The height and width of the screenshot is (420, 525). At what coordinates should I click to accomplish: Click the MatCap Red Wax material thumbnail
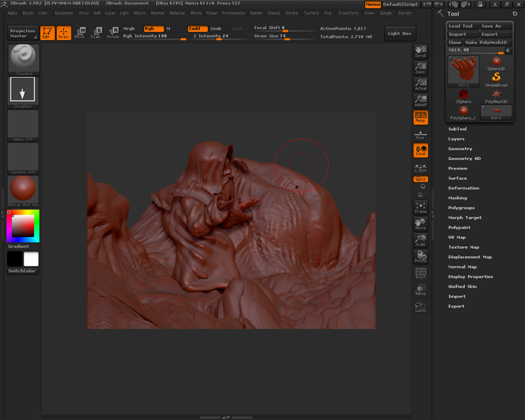[x=24, y=190]
